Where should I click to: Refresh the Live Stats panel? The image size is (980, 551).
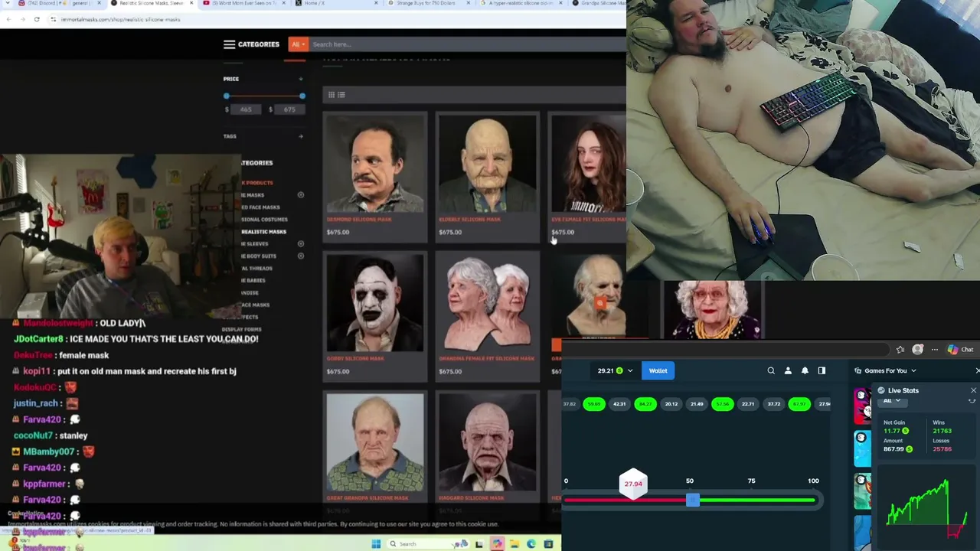tap(972, 400)
